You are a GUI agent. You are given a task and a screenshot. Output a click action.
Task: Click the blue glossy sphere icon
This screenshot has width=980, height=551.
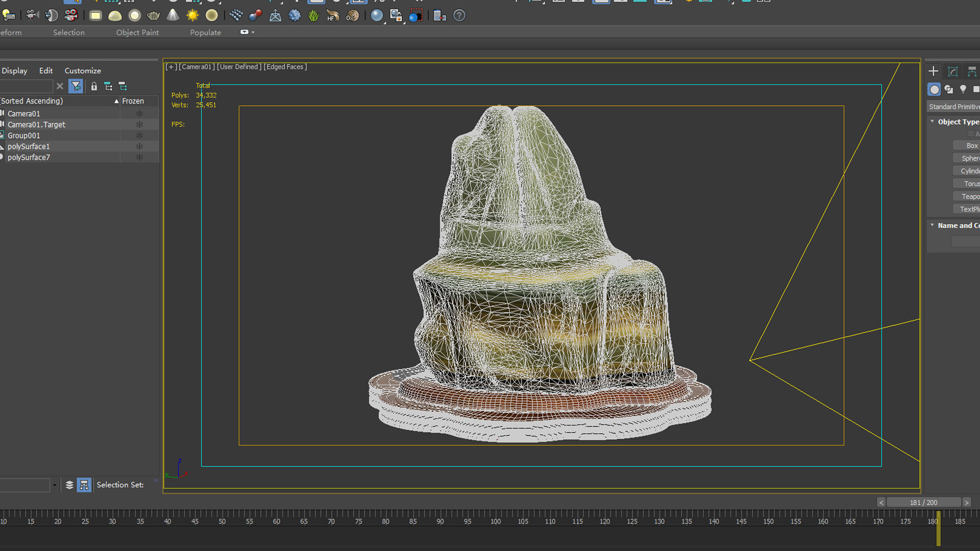coord(377,15)
